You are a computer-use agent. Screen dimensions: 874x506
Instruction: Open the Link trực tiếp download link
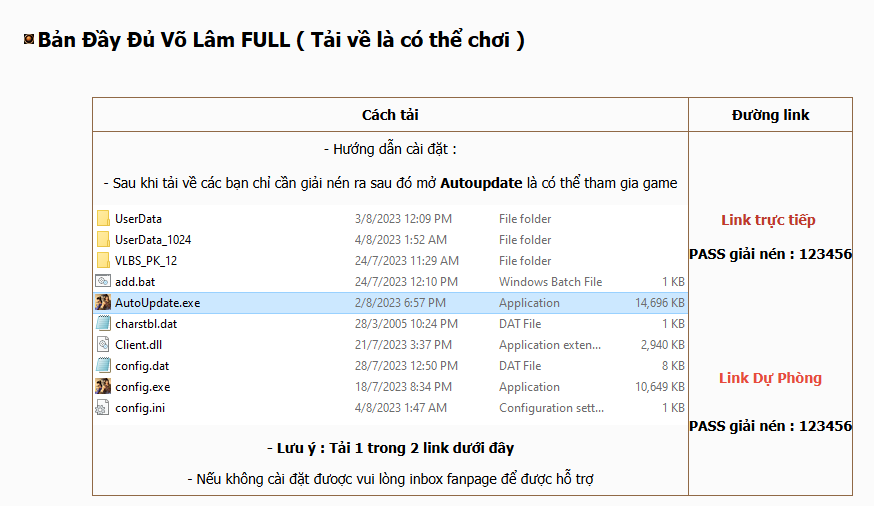768,220
